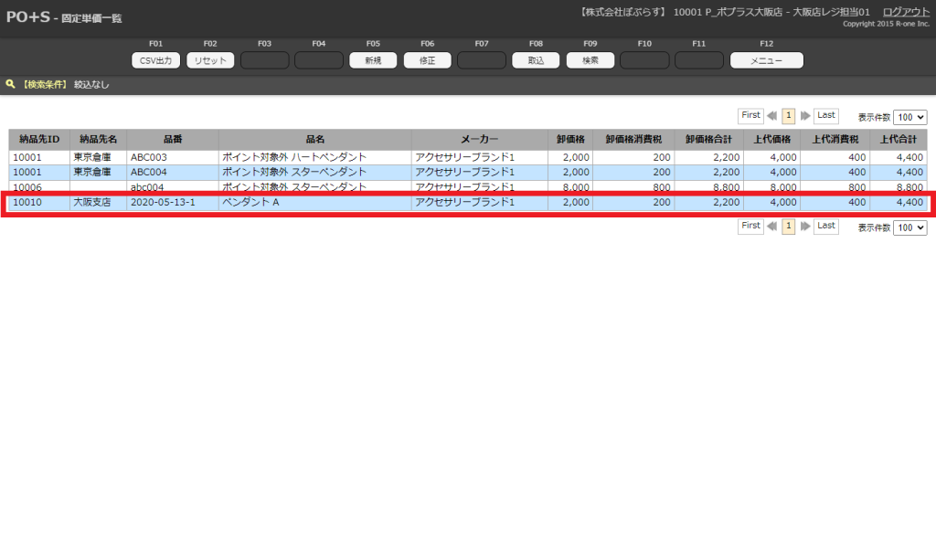The width and height of the screenshot is (936, 560).
Task: Log out via the ログアウト link
Action: [906, 12]
